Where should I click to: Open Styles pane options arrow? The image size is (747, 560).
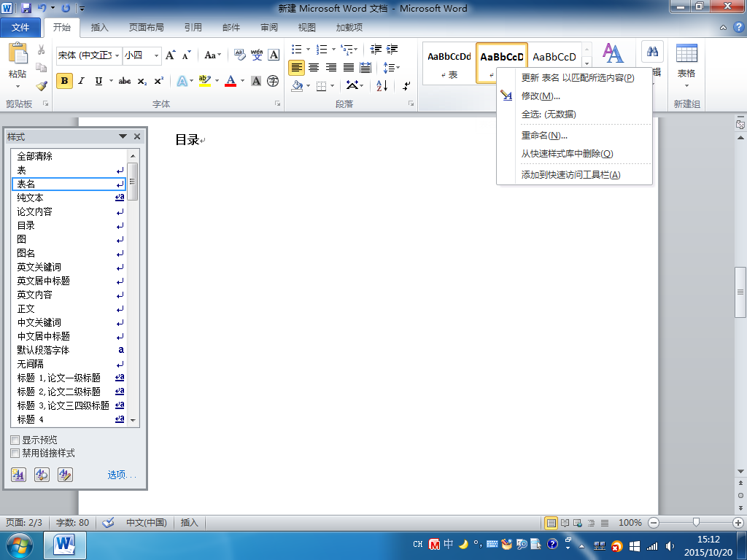click(x=123, y=136)
